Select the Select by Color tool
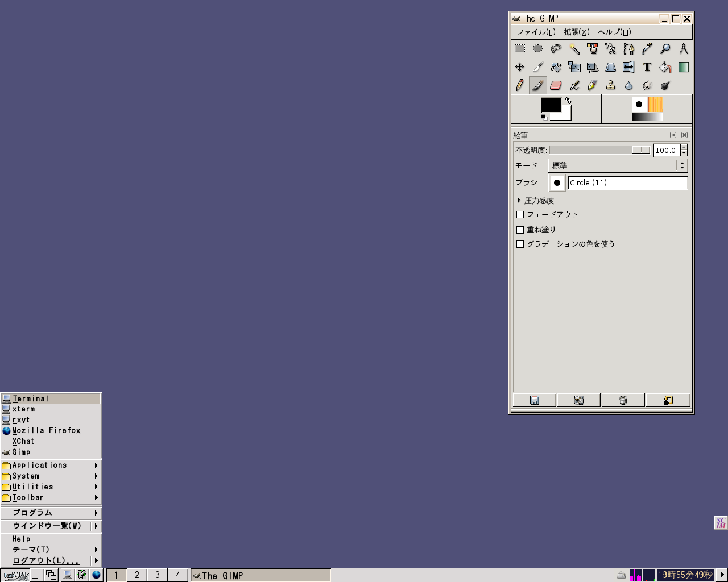This screenshot has width=728, height=582. pos(593,49)
